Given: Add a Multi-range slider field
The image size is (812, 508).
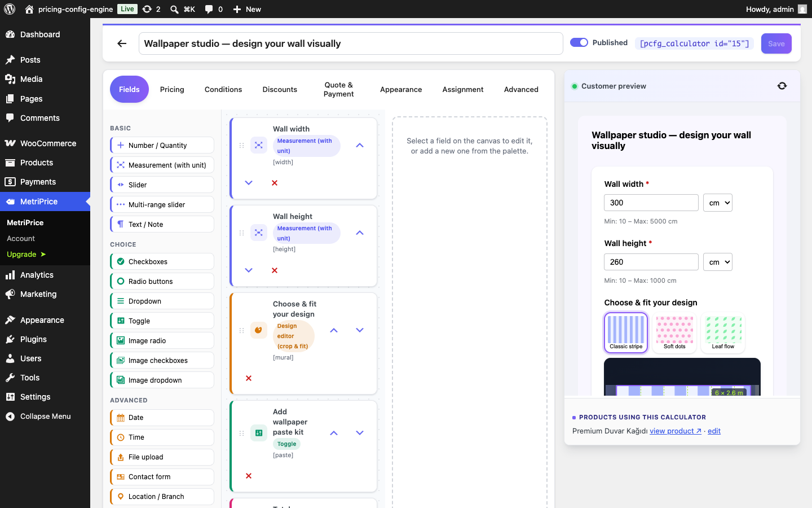Looking at the screenshot, I should click(x=162, y=204).
